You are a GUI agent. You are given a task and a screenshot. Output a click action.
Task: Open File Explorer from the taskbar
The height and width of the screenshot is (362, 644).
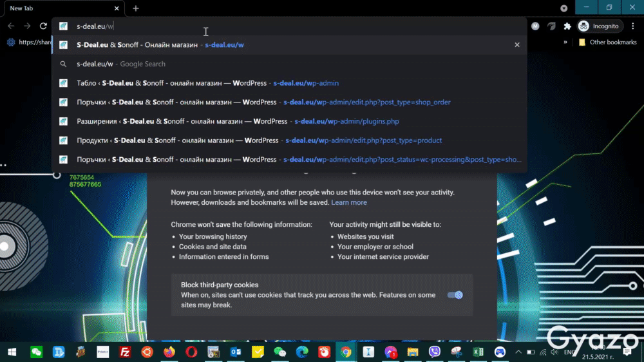[x=412, y=352]
